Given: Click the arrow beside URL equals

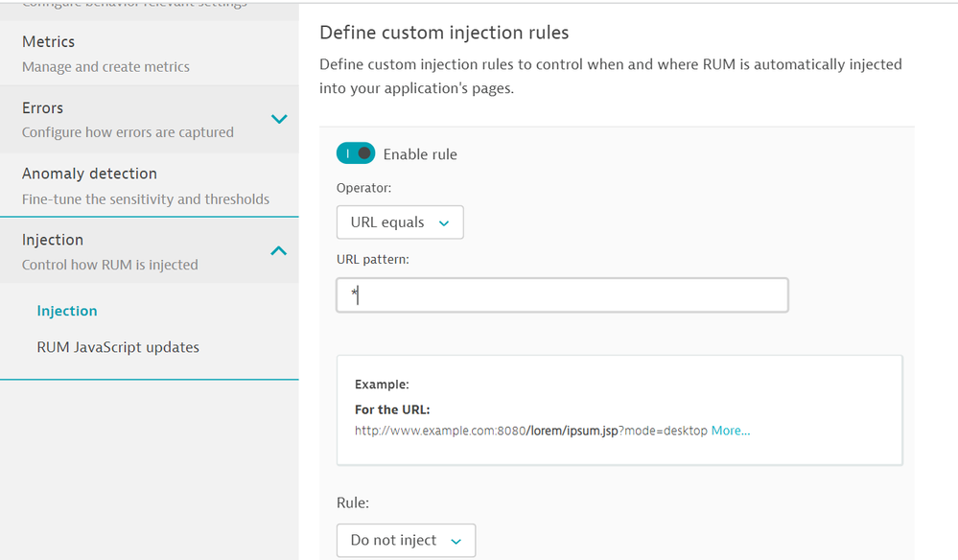Looking at the screenshot, I should (x=444, y=223).
